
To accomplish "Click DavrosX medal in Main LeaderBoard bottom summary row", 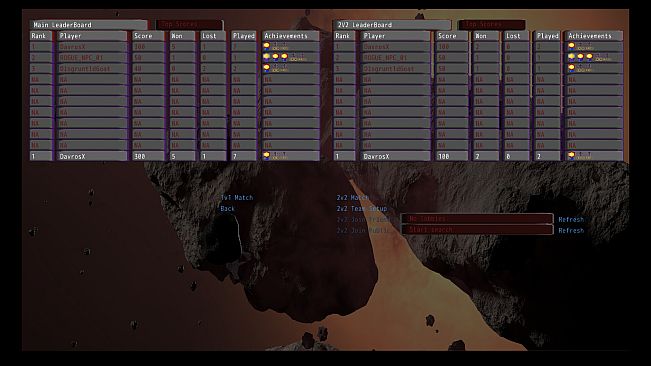I will pos(267,155).
